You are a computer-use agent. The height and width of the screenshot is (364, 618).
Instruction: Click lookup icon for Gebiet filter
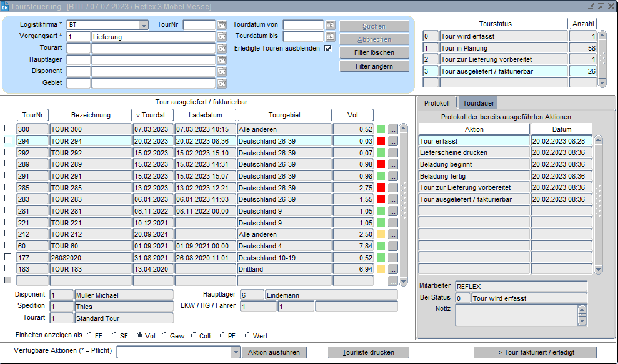click(x=222, y=83)
